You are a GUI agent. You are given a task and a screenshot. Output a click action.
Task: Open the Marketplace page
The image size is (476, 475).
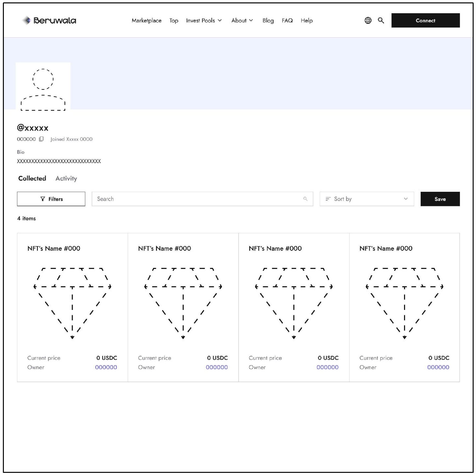[x=147, y=20]
